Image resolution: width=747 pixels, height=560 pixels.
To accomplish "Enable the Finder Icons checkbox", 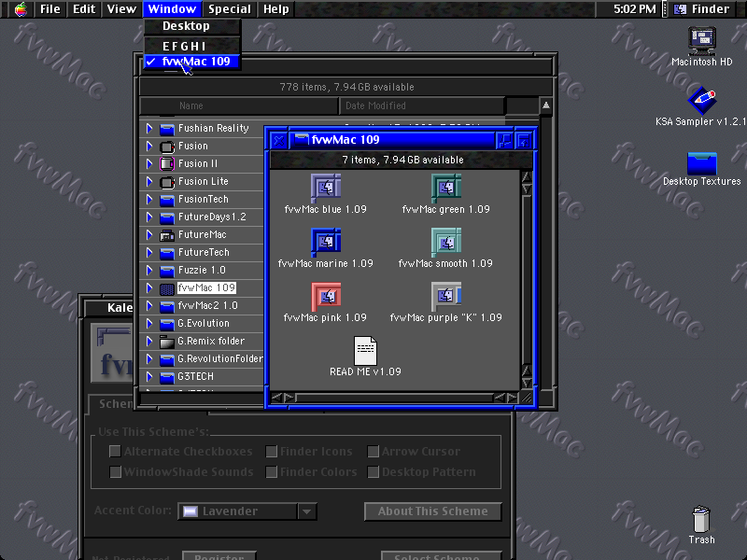I will [271, 451].
